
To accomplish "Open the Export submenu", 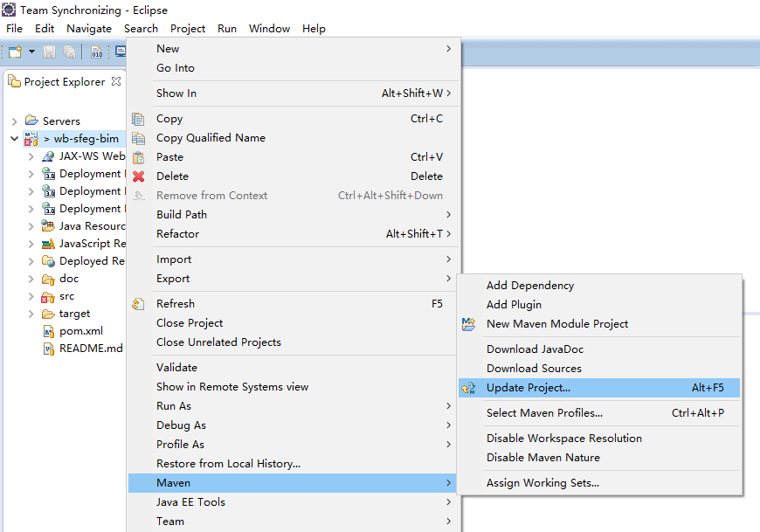I will pos(293,279).
